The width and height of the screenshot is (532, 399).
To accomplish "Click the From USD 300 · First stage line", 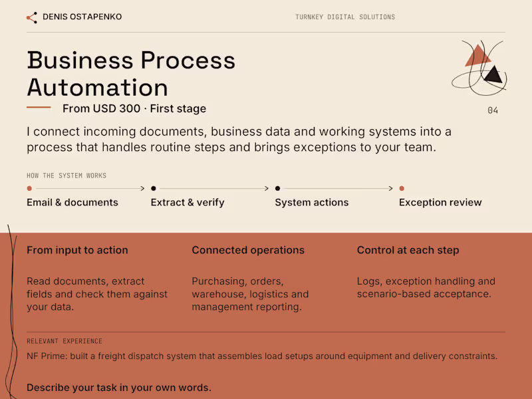I will (134, 108).
